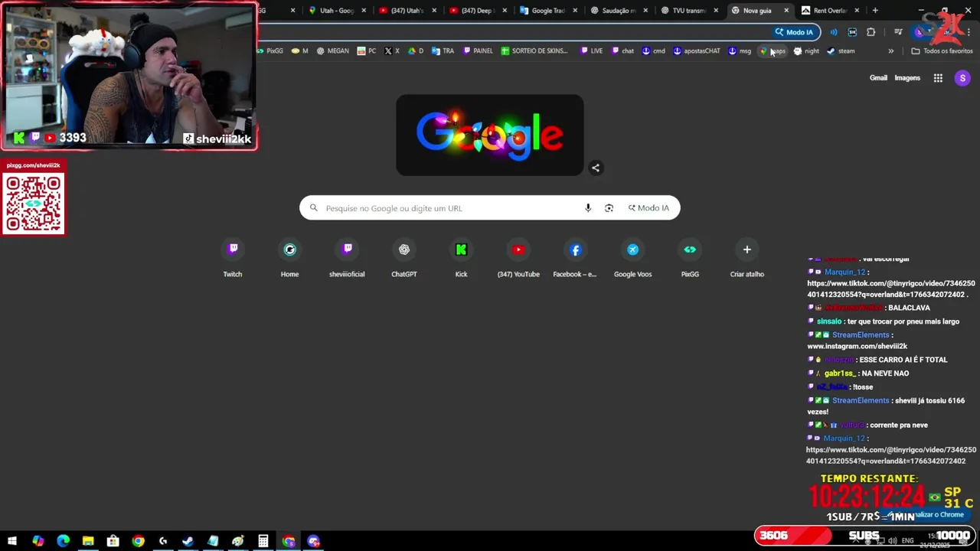Image resolution: width=980 pixels, height=551 pixels.
Task: Open the Chrome extensions puzzle icon
Action: point(871,32)
